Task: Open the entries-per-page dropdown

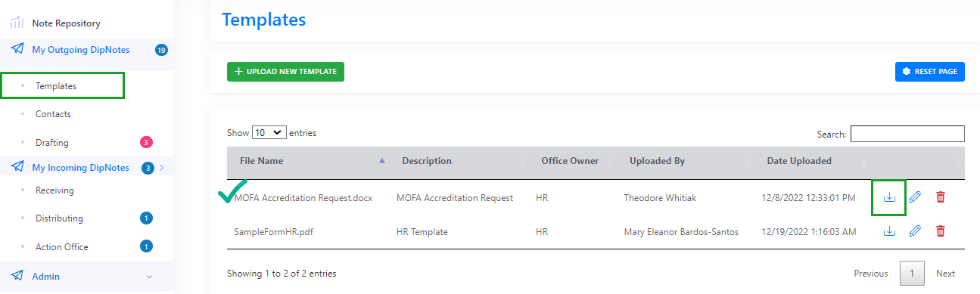Action: click(269, 132)
